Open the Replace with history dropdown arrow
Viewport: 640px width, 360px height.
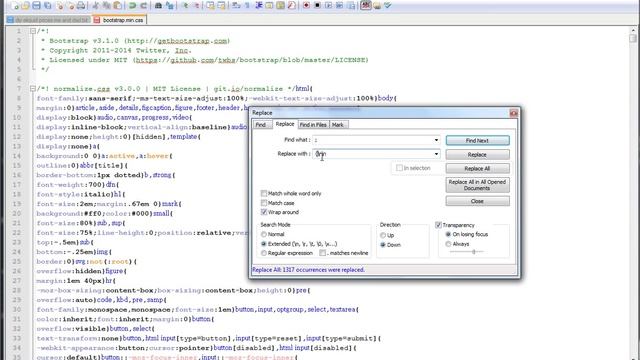coord(436,154)
